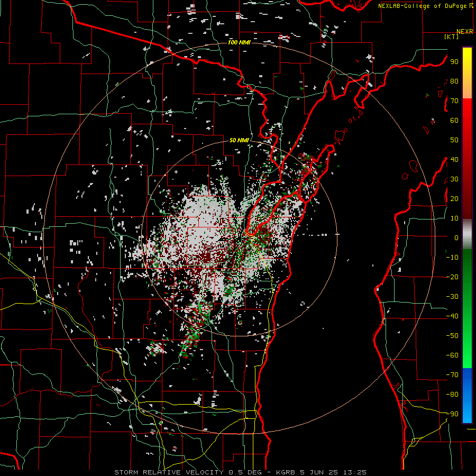This screenshot has width=476, height=476.
Task: Click the 70 value on the velocity scale
Action: [x=454, y=101]
